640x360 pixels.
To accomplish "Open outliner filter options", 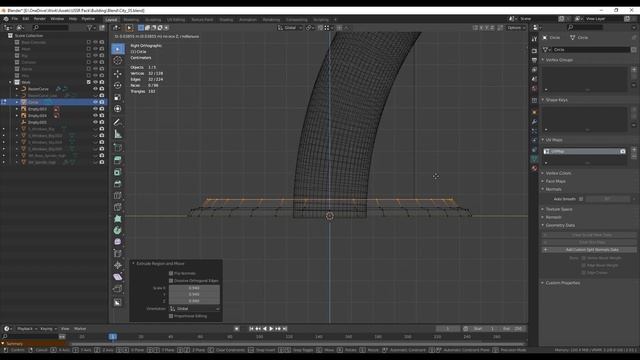I will click(x=90, y=27).
